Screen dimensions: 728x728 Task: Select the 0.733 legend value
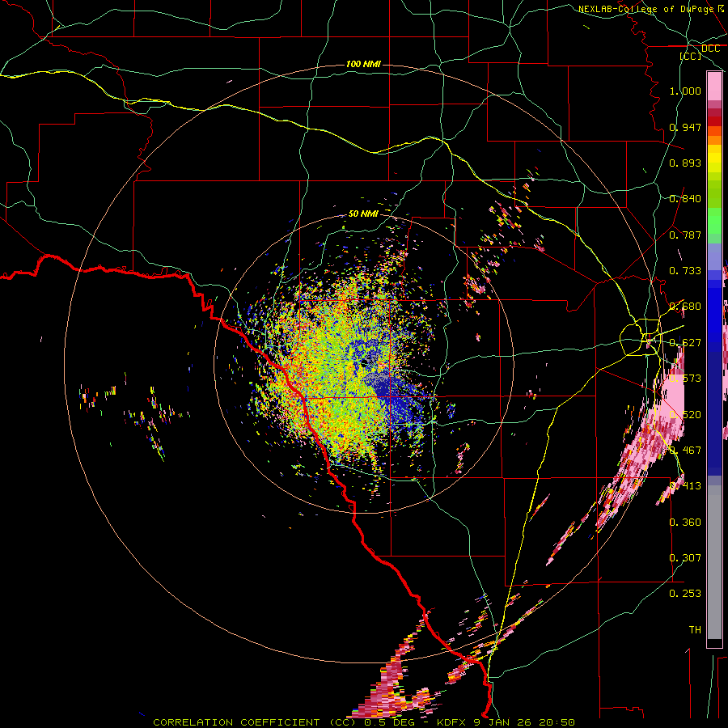click(x=685, y=271)
